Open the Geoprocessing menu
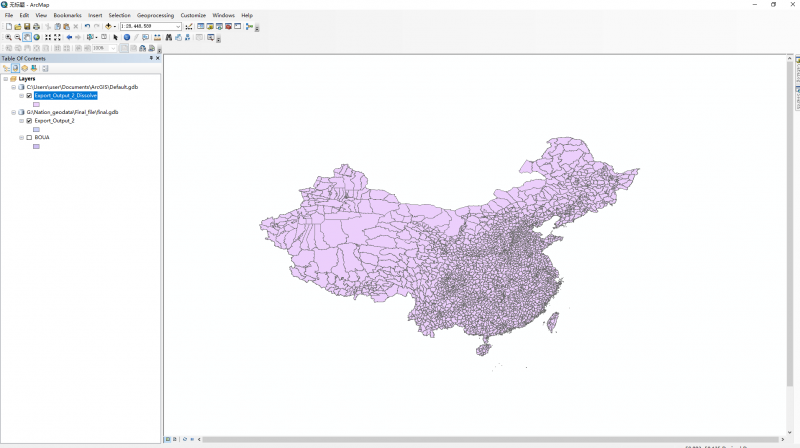Image resolution: width=800 pixels, height=448 pixels. click(x=155, y=15)
